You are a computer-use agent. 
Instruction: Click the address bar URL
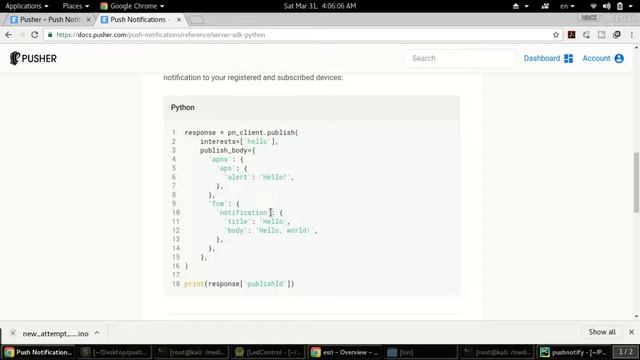click(161, 35)
